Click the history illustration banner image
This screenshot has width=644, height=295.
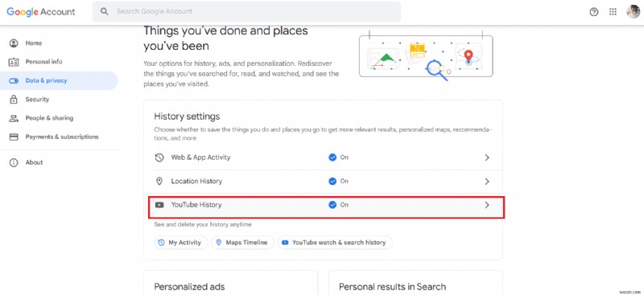(x=426, y=55)
